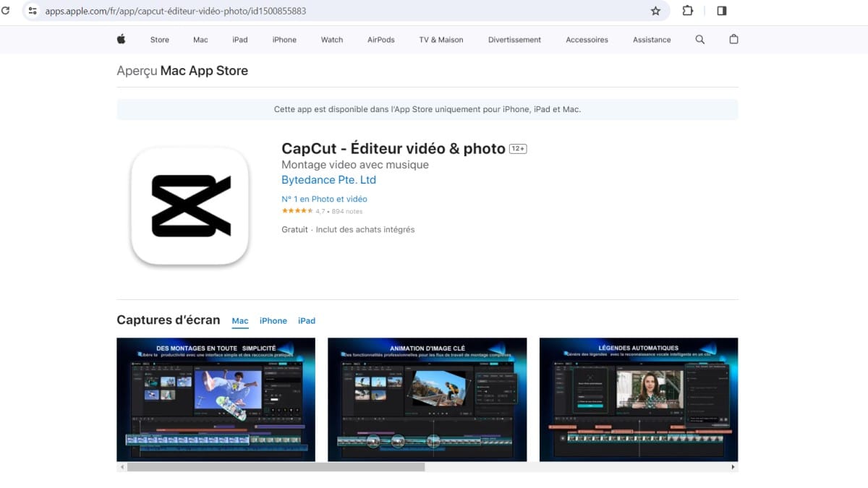The width and height of the screenshot is (868, 488).
Task: Open the Store menu item
Action: tap(159, 40)
